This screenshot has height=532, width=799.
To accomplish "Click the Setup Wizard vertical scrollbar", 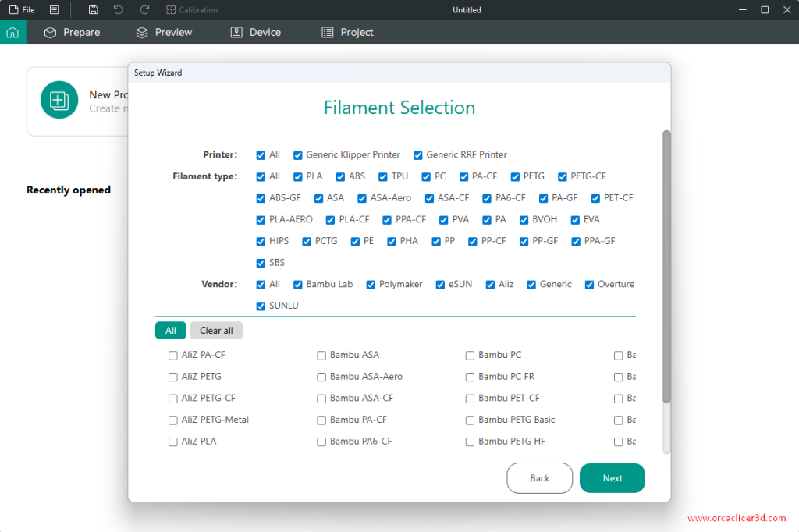I will (x=666, y=265).
